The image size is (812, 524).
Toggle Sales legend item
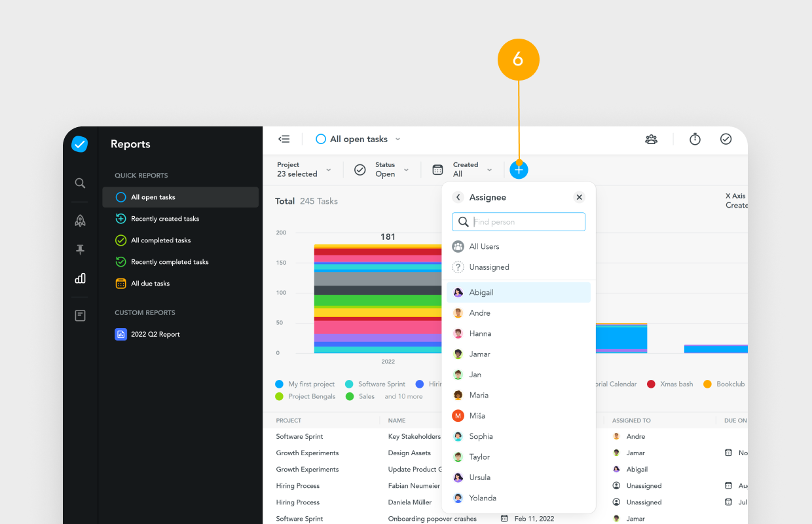[x=360, y=396]
